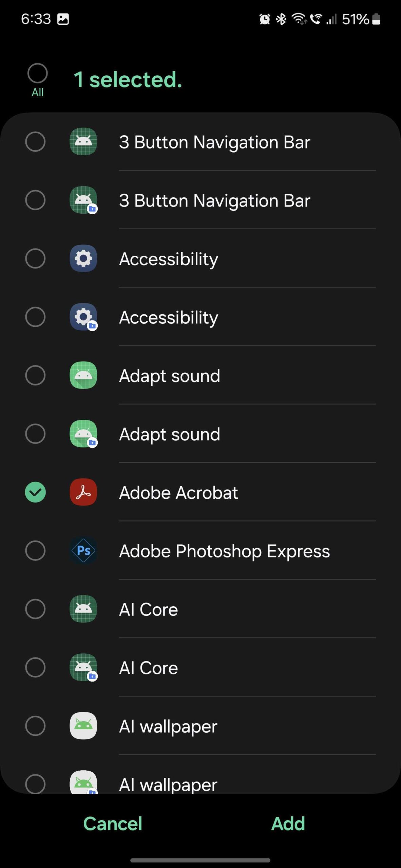The width and height of the screenshot is (401, 868).
Task: Tap the gesture navigation handle bar
Action: coord(200,860)
